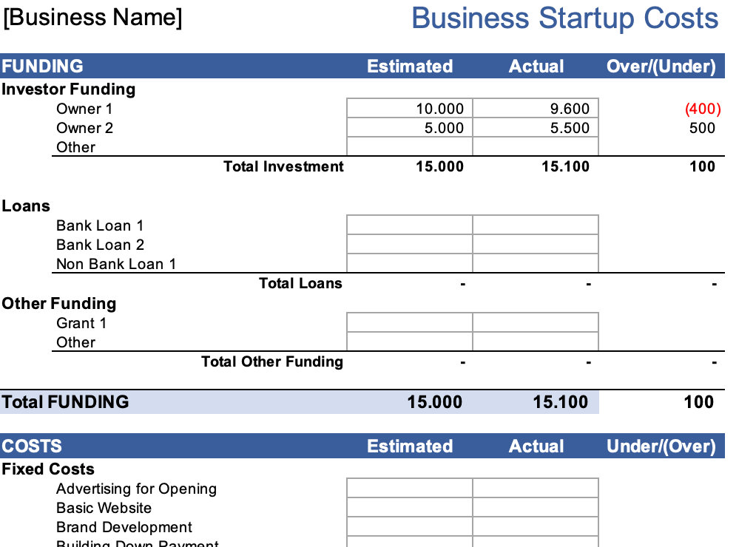The height and width of the screenshot is (547, 756).
Task: Select Owner 1 Actual cell showing 9.600
Action: tap(535, 109)
